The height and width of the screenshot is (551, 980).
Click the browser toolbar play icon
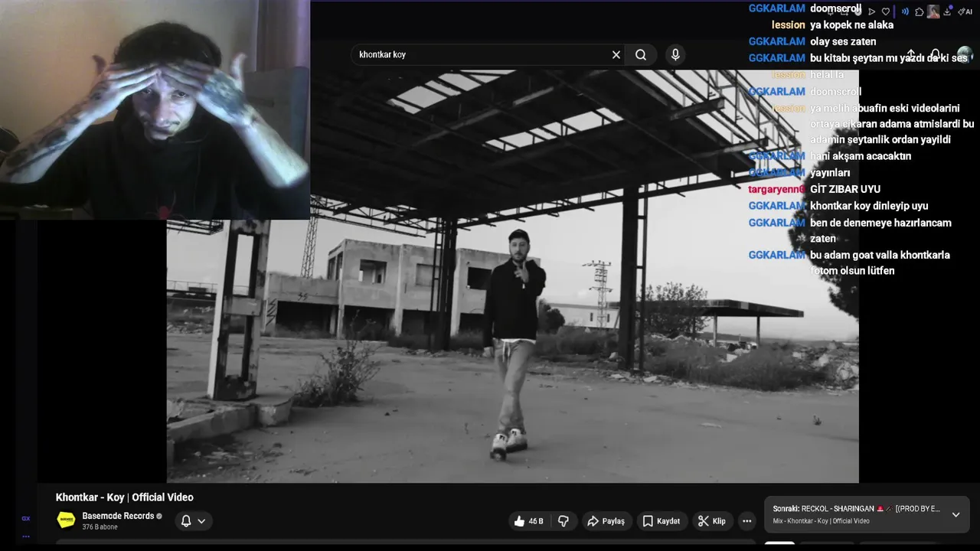(871, 11)
